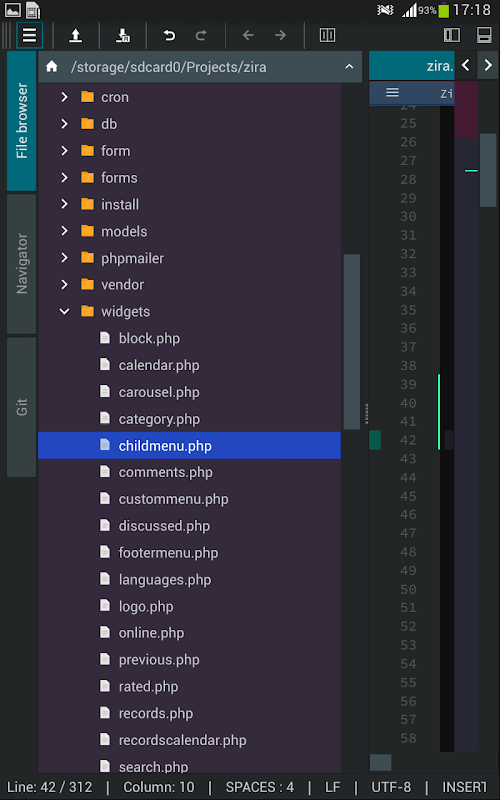Click the save file toolbar icon
The width and height of the screenshot is (500, 800).
click(x=122, y=35)
